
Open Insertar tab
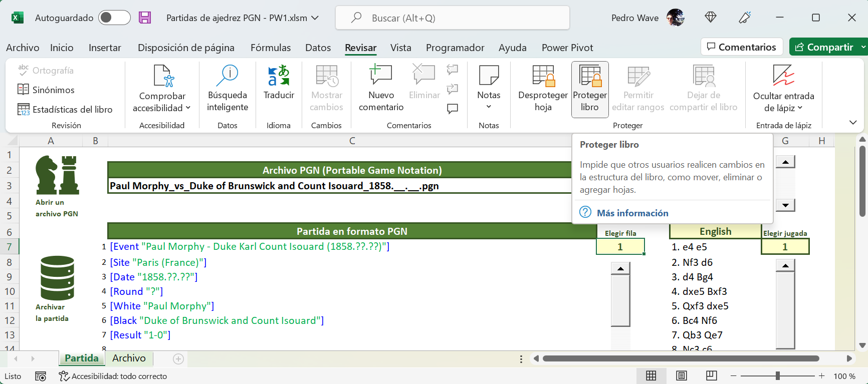click(x=105, y=48)
